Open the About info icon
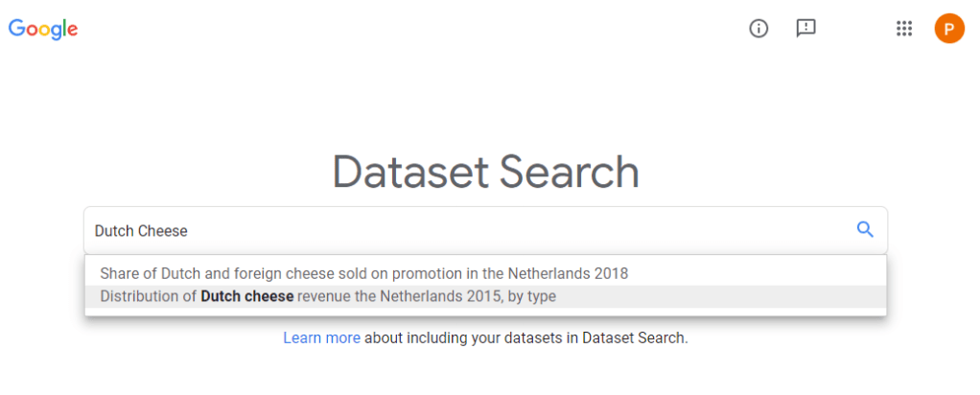The width and height of the screenshot is (980, 395). tap(758, 29)
